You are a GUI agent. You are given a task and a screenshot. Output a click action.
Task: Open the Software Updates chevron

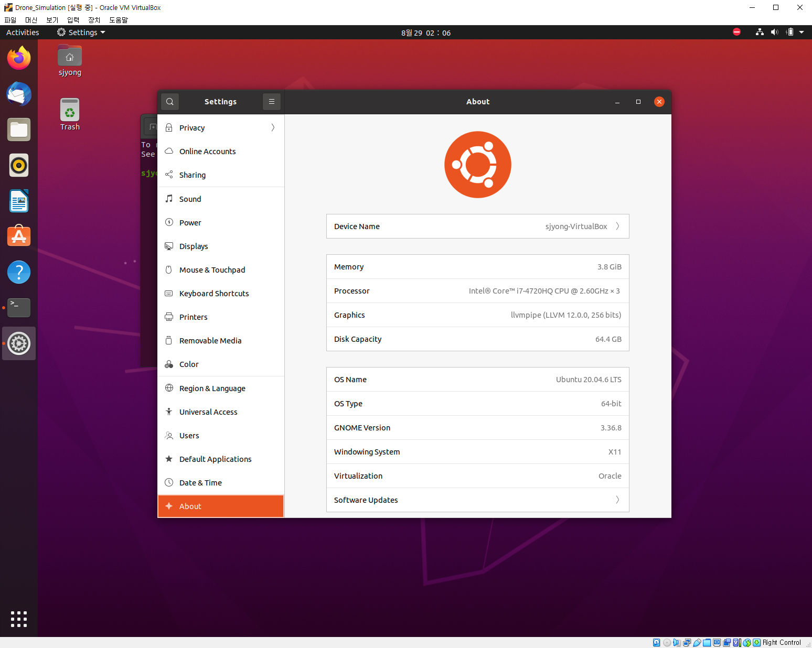pos(617,500)
